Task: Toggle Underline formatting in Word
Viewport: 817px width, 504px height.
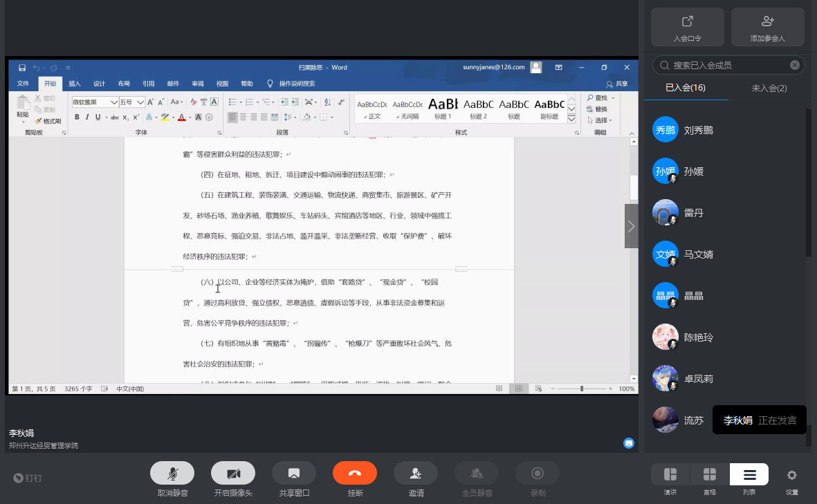Action: (98, 117)
